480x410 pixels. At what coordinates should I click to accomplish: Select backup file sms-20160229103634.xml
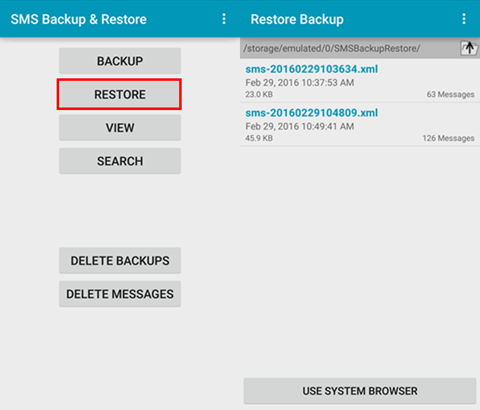[x=360, y=81]
